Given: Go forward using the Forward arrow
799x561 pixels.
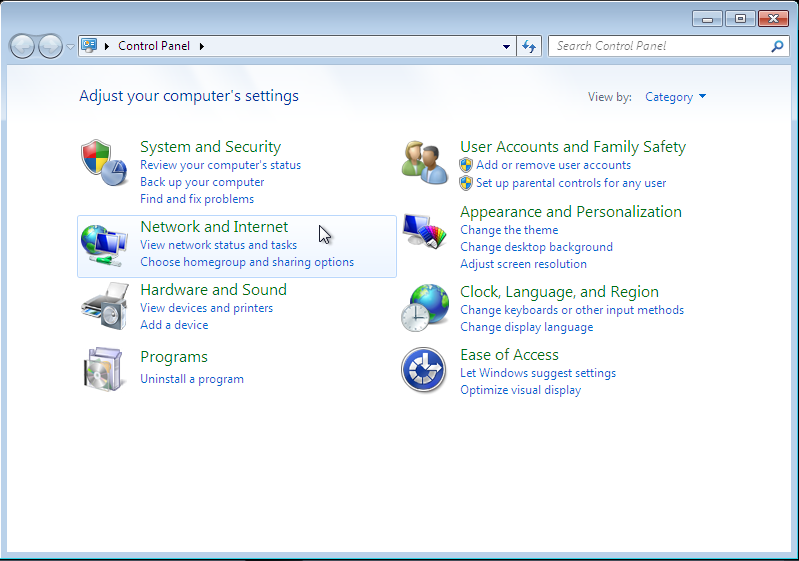Looking at the screenshot, I should click(50, 47).
